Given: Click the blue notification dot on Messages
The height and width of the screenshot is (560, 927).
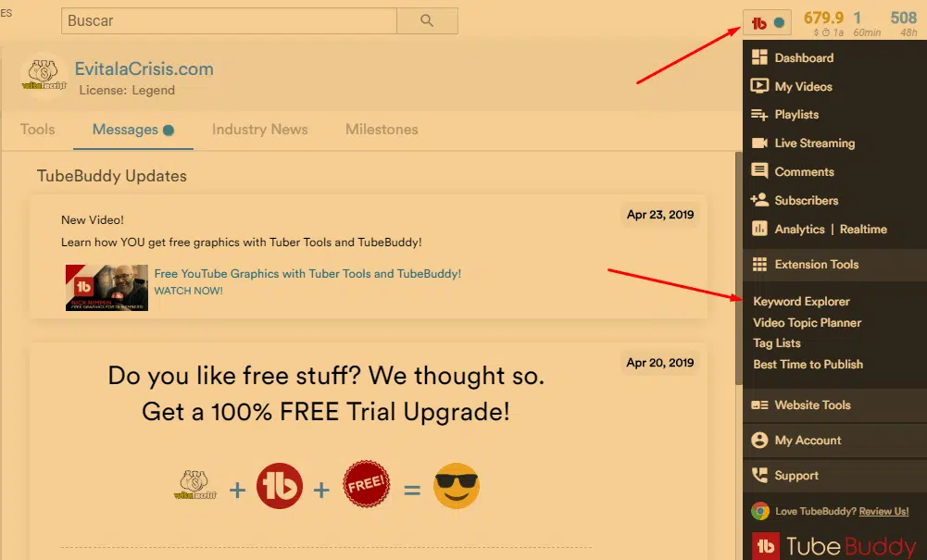Looking at the screenshot, I should pyautogui.click(x=169, y=130).
